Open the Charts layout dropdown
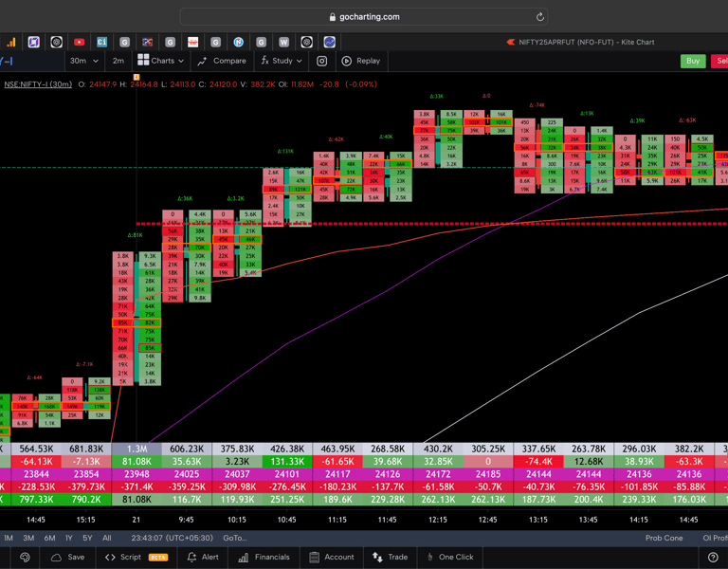The height and width of the screenshot is (569, 728). click(x=161, y=61)
